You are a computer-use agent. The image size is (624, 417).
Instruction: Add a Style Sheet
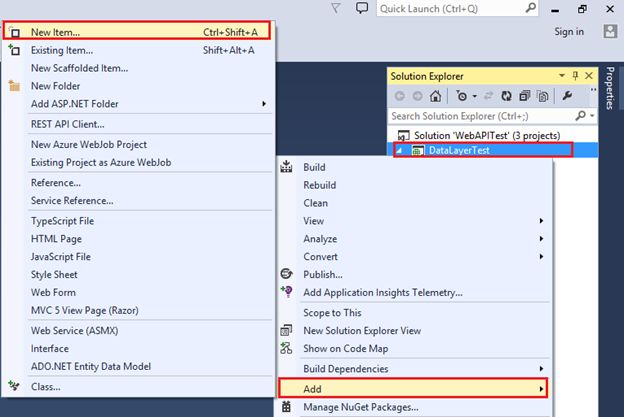(137, 275)
